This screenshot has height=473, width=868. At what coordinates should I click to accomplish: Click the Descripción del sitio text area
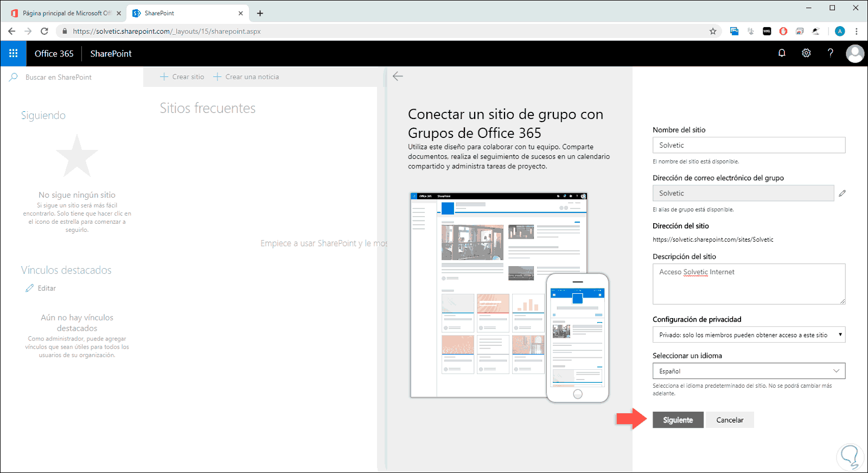point(749,284)
